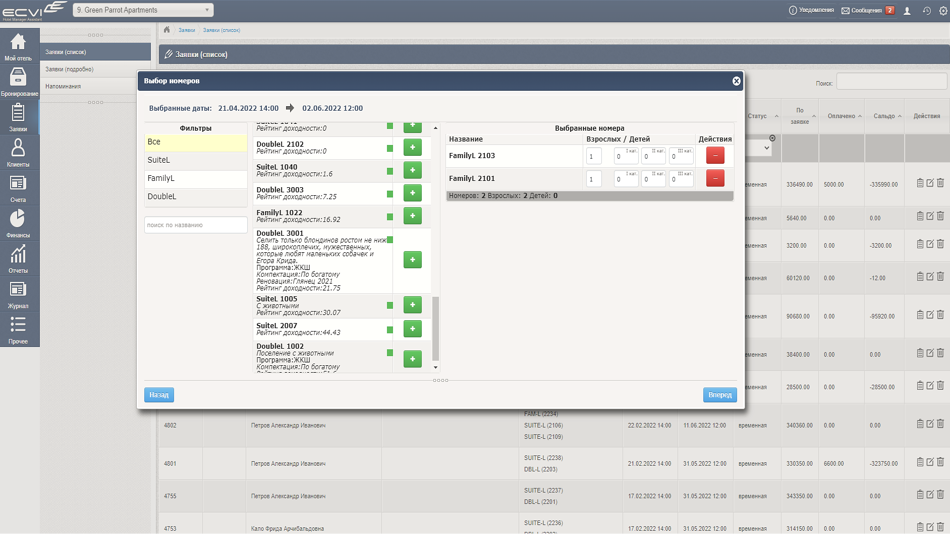Open the history clock icon

click(x=927, y=10)
